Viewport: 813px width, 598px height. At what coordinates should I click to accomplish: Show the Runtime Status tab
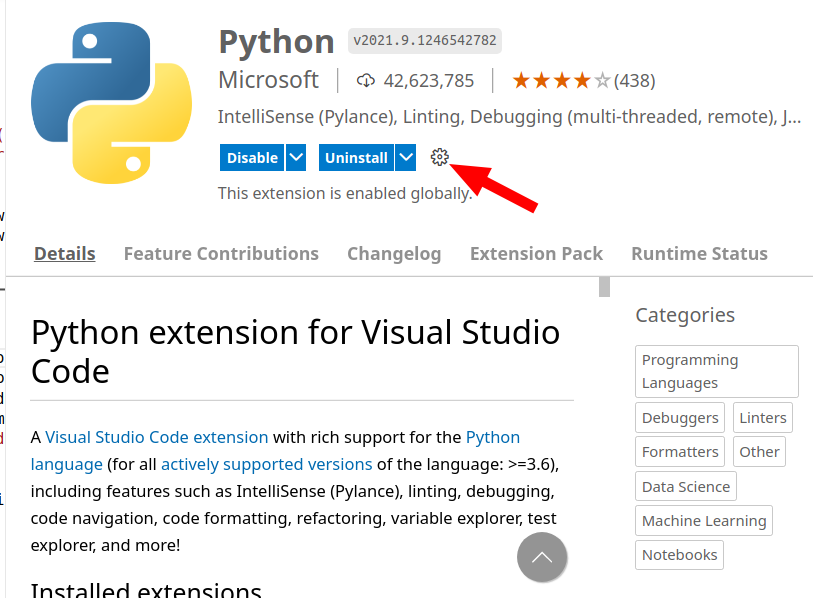[699, 254]
